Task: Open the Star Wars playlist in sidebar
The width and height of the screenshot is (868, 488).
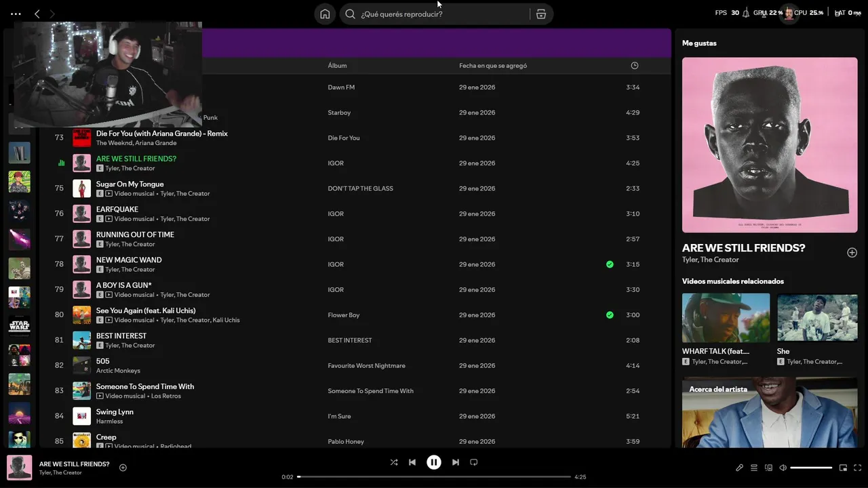Action: coord(19,325)
